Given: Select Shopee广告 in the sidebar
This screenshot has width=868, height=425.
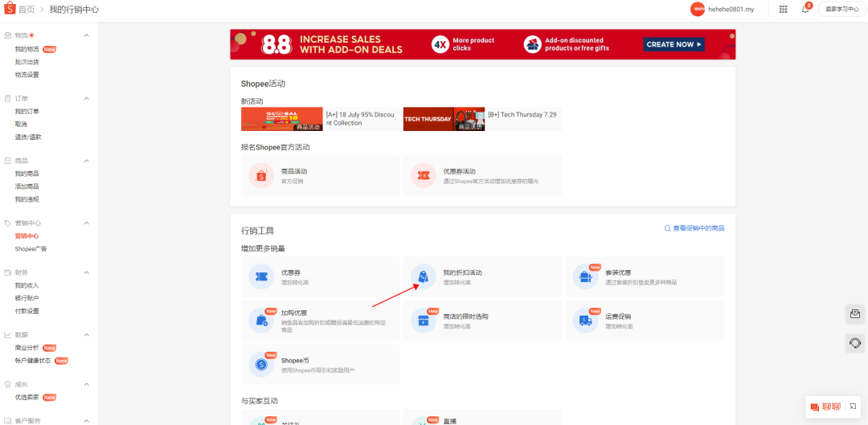Looking at the screenshot, I should (x=31, y=249).
